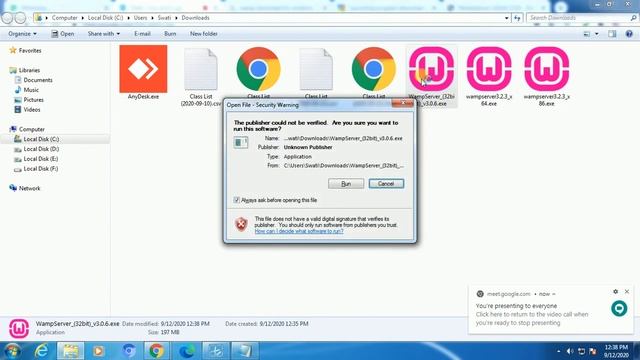640x360 pixels.
Task: Click the application icon in Security Warning dialog
Action: tap(241, 142)
